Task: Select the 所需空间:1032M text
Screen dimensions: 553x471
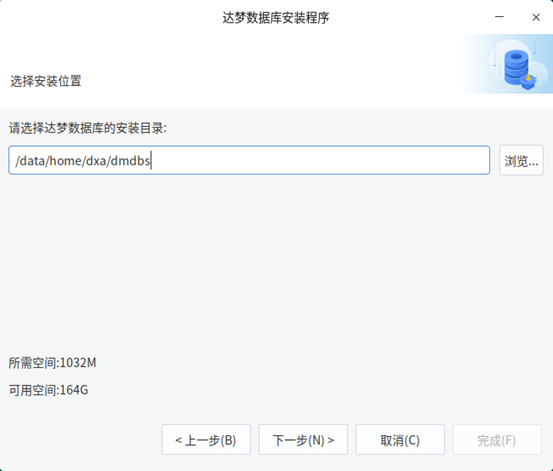Action: pyautogui.click(x=52, y=363)
